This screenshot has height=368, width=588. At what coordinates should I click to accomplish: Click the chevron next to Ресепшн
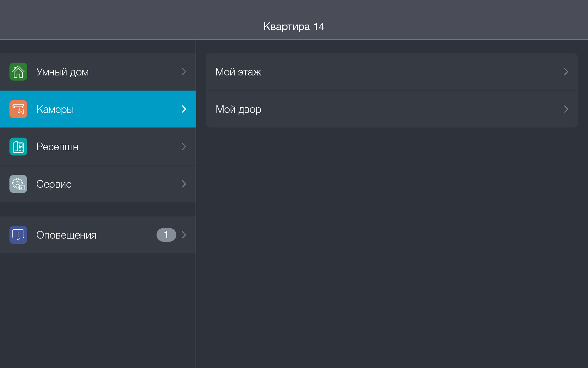184,147
